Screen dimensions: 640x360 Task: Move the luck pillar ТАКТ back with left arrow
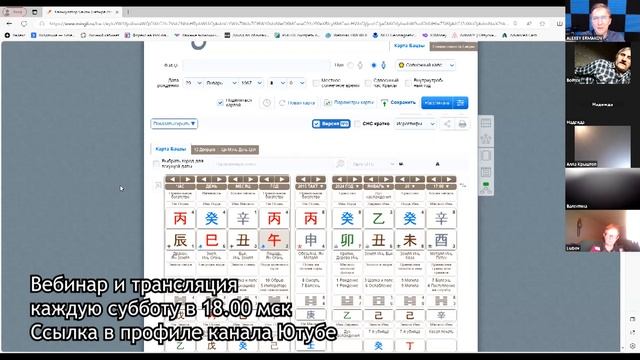[x=303, y=179]
